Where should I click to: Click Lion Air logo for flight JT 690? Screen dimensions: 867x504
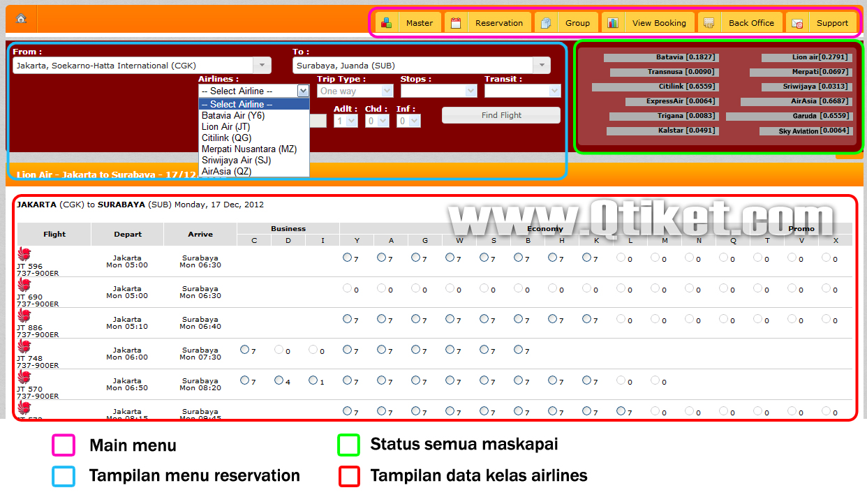[24, 284]
